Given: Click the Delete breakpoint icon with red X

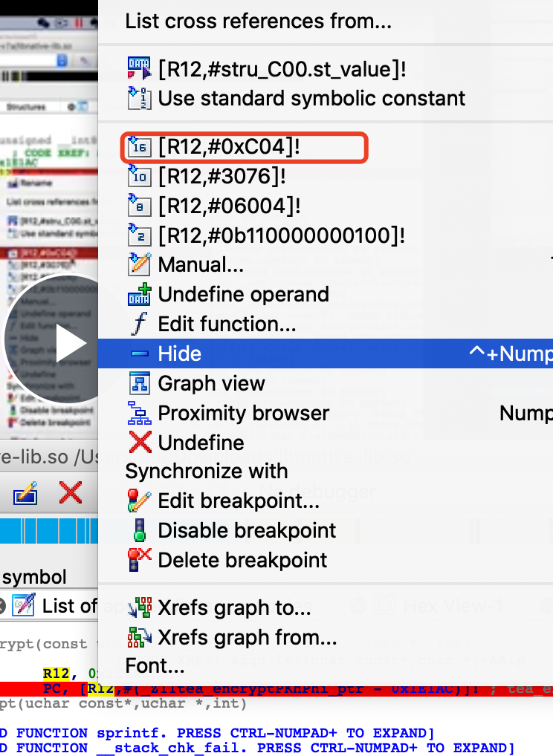Looking at the screenshot, I should click(x=139, y=559).
